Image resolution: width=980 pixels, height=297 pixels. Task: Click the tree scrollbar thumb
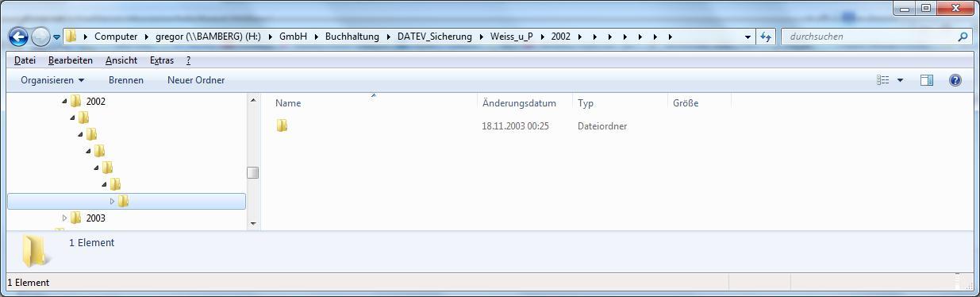(x=253, y=172)
